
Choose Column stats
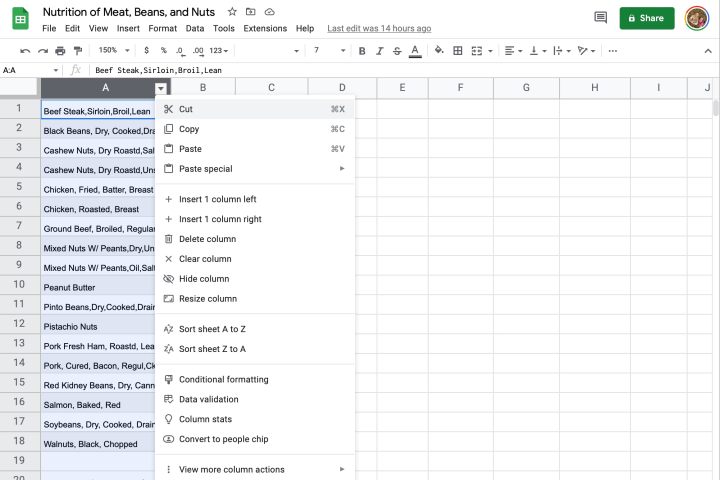[x=255, y=419]
